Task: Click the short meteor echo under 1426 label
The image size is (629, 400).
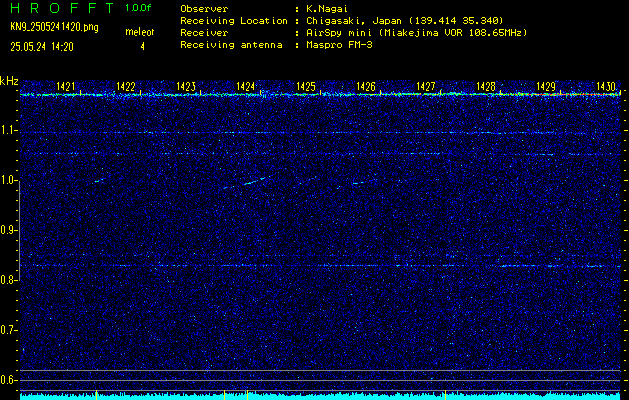Action: pos(360,183)
